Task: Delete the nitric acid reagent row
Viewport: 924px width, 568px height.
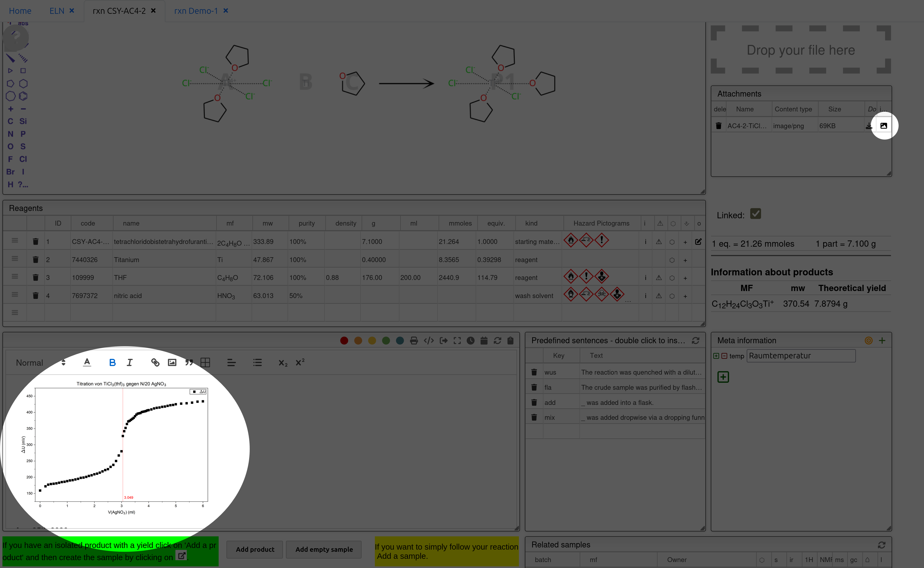Action: pos(36,296)
